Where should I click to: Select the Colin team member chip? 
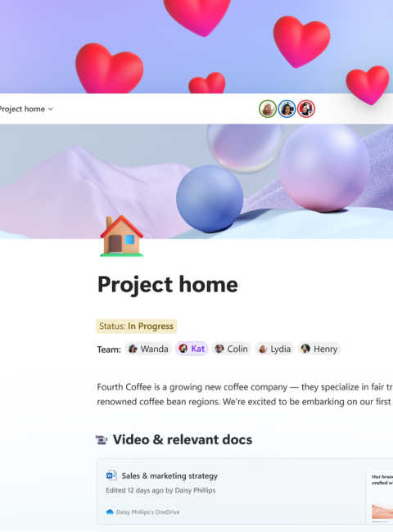tap(232, 349)
